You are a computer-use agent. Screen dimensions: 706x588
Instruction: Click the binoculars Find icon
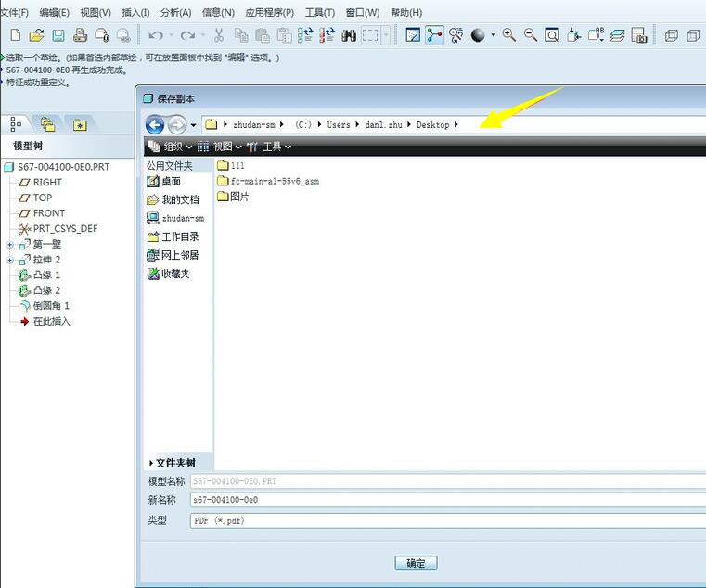[x=349, y=35]
